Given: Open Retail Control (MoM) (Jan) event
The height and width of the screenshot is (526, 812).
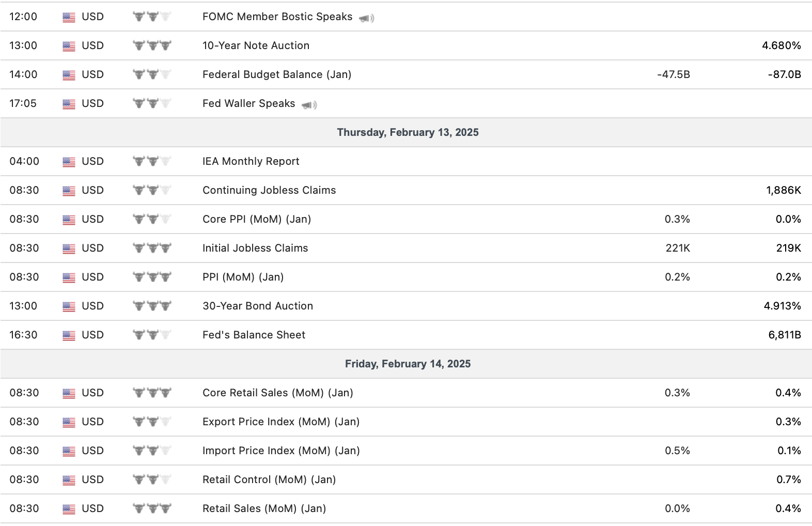Looking at the screenshot, I should coord(269,479).
